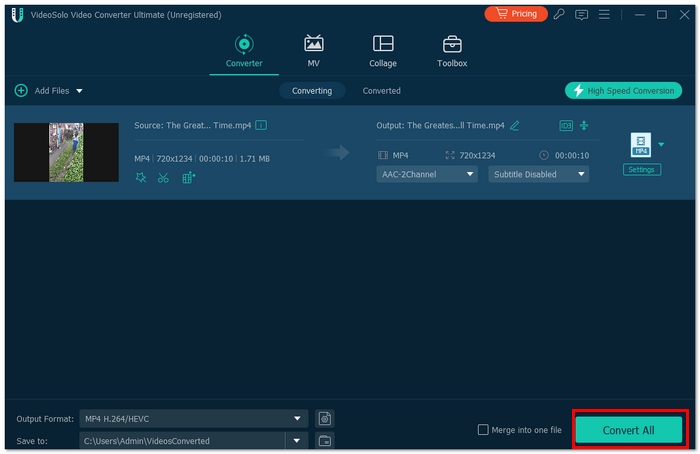Open the video enhance star-wand icon
The image size is (700, 454).
141,177
